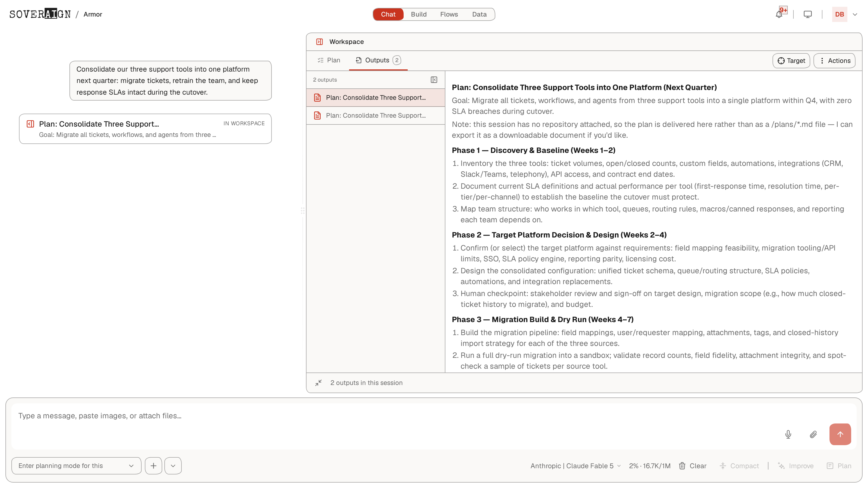Click the plus add button
The image size is (868, 488).
pyautogui.click(x=153, y=465)
